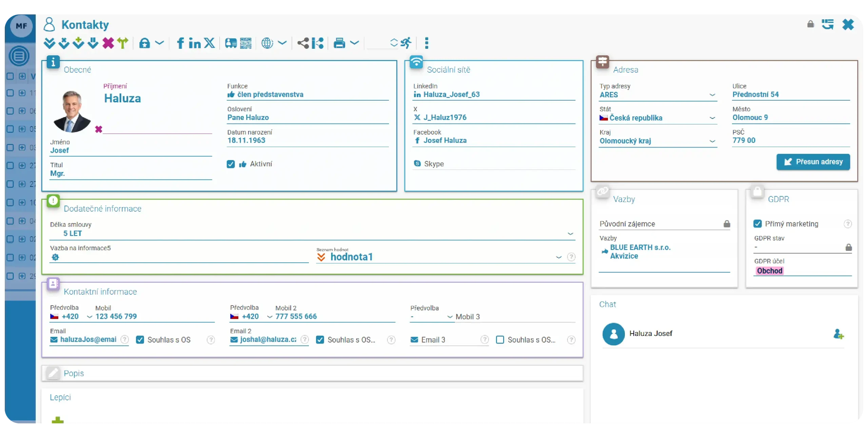Open Facebook from the toolbar icon
Image resolution: width=868 pixels, height=438 pixels.
point(180,43)
